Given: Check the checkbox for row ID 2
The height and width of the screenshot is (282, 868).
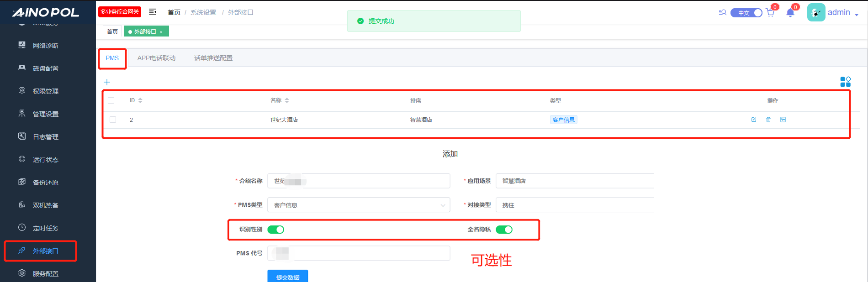Looking at the screenshot, I should [113, 120].
